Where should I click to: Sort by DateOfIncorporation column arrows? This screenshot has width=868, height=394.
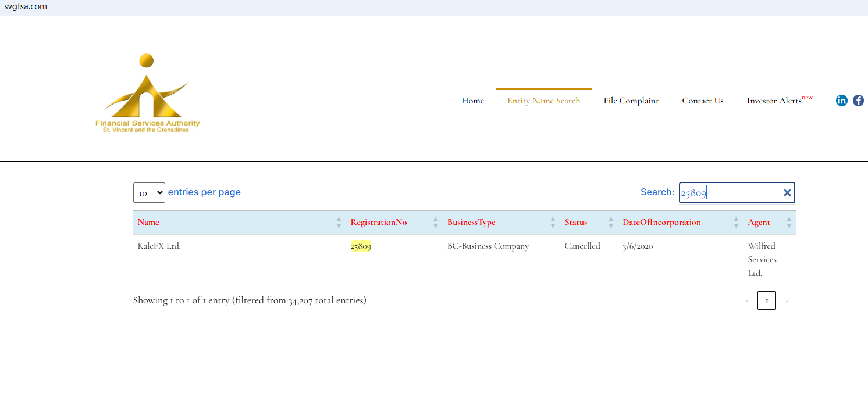pyautogui.click(x=736, y=223)
